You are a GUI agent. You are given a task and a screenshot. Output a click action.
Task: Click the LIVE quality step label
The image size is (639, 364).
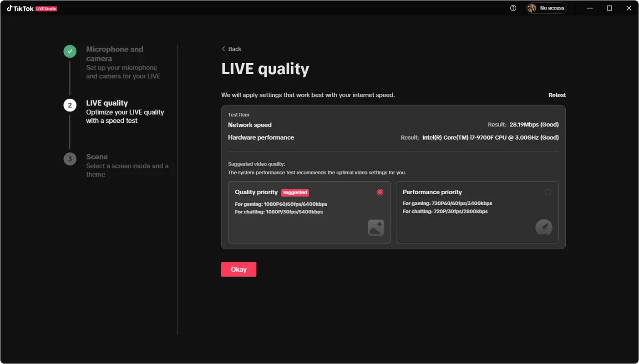coord(106,103)
